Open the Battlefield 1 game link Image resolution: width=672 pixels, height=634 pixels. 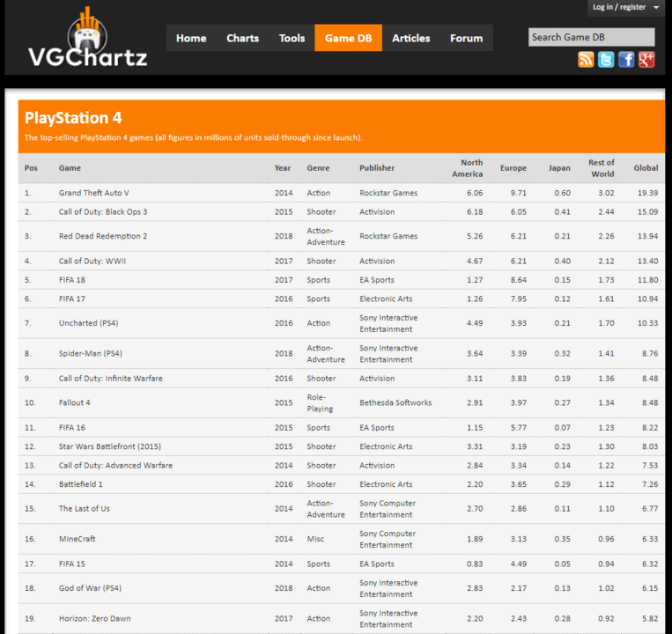point(80,484)
